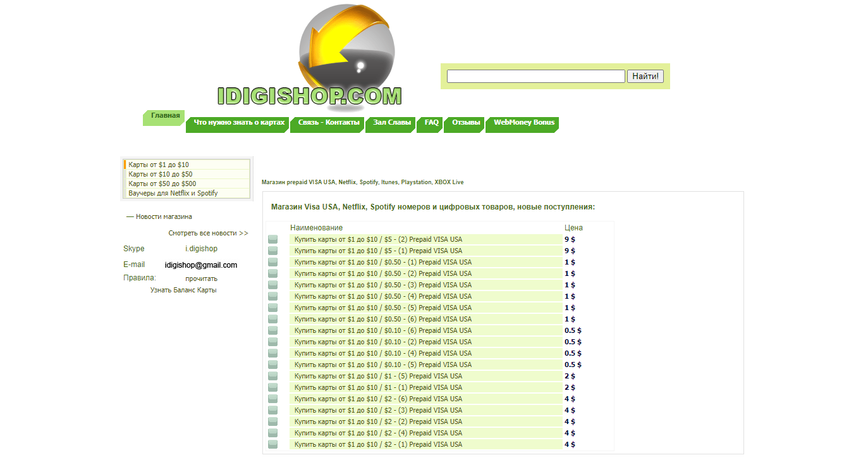This screenshot has width=868, height=474.
Task: Open product $0.10 - (2) Prepaid VISA USA
Action: 383,342
